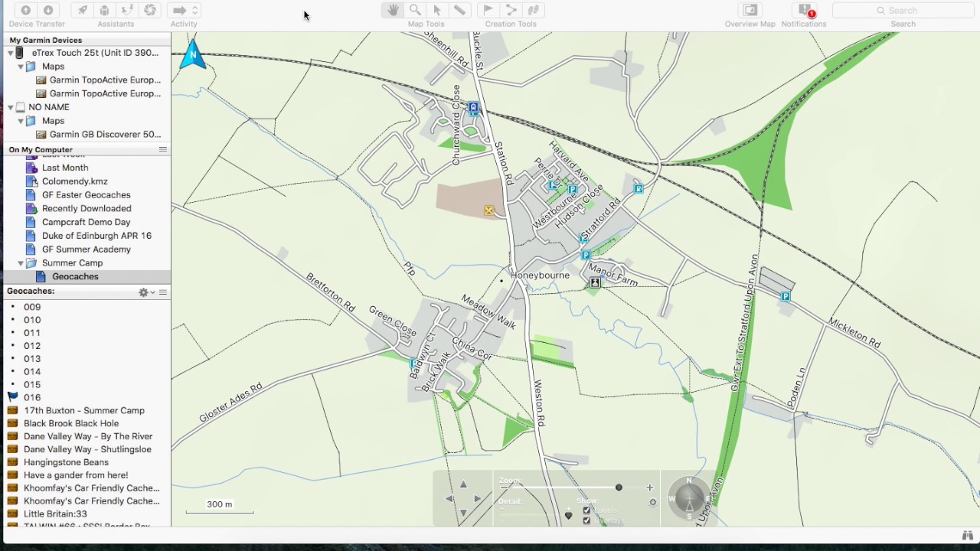980x551 pixels.
Task: Select the Zoom magnifier map tool
Action: click(415, 10)
